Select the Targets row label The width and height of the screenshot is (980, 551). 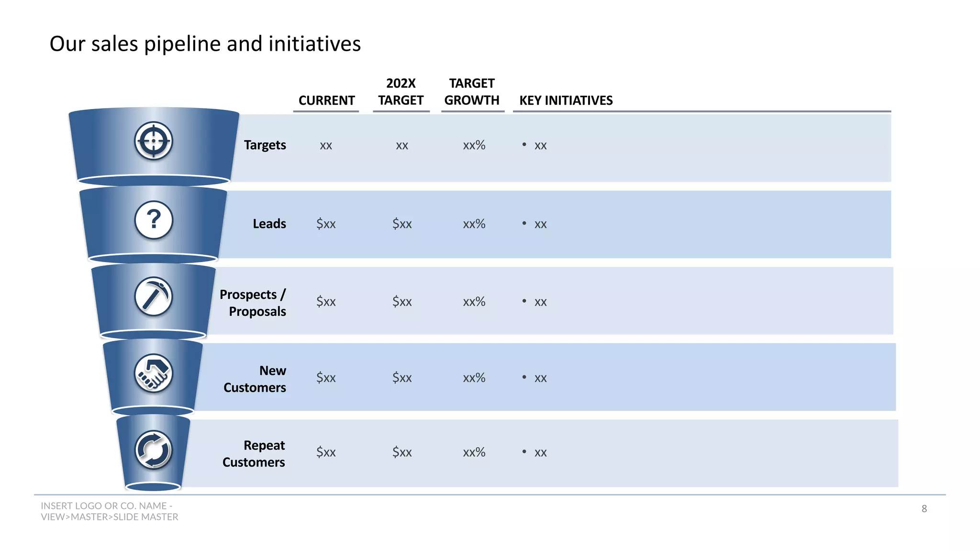click(x=265, y=145)
